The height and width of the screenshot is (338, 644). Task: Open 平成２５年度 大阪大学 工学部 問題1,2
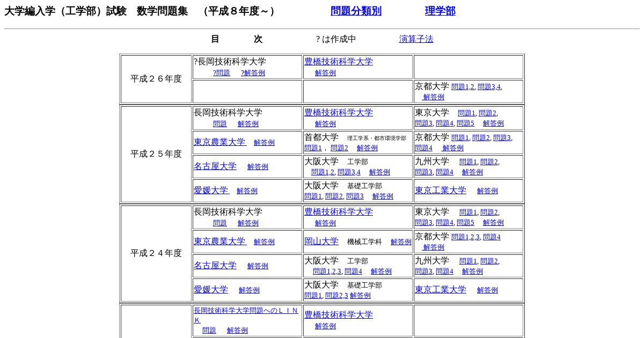point(323,172)
